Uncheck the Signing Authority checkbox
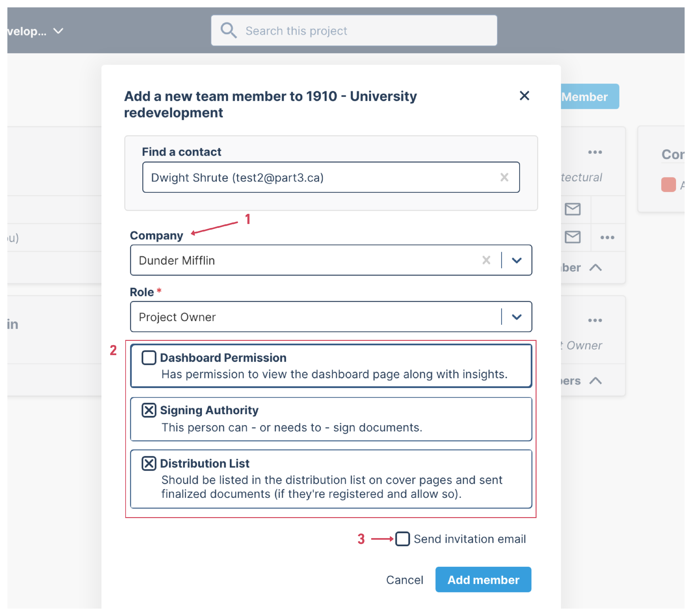Screen dimensions: 692x616 point(149,410)
